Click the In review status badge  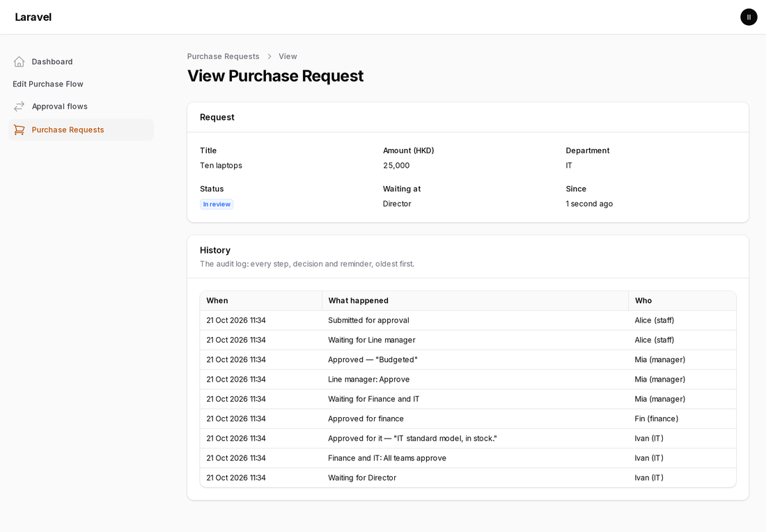tap(217, 204)
